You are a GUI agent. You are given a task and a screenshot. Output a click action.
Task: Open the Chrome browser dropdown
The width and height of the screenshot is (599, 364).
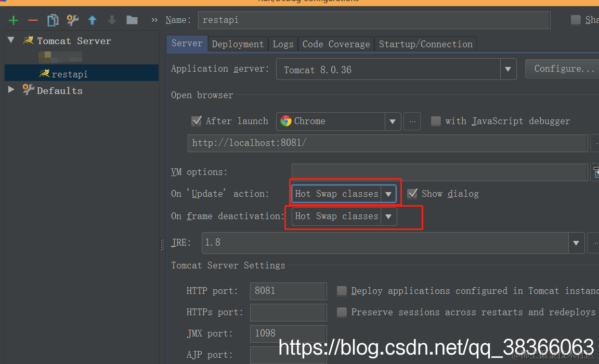coord(393,122)
